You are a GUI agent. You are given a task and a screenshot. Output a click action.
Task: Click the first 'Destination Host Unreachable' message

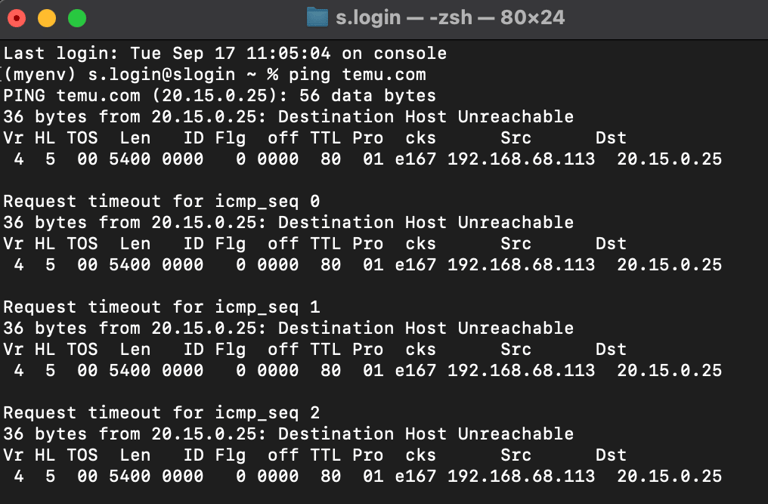pos(426,117)
